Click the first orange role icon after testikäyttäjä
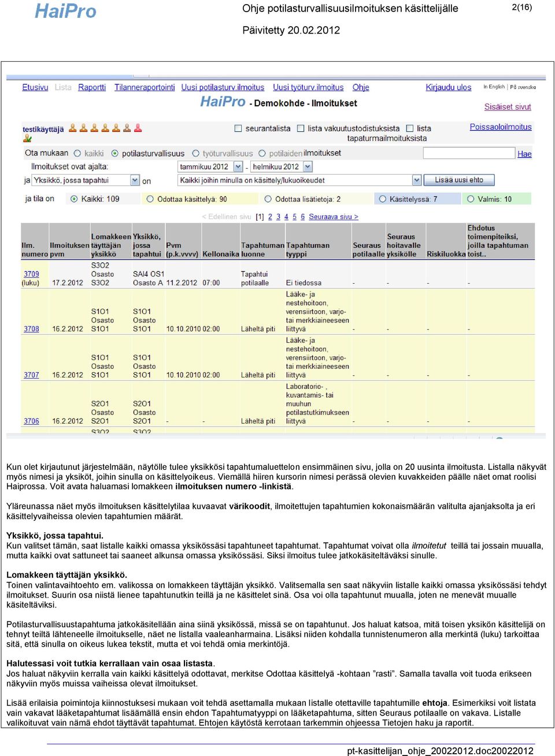 (x=73, y=128)
